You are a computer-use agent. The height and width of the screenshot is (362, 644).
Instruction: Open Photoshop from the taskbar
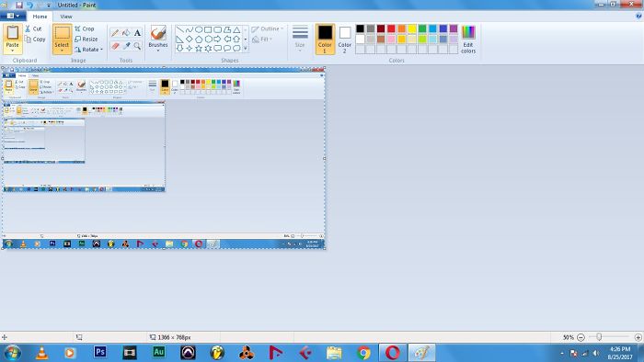(x=99, y=352)
